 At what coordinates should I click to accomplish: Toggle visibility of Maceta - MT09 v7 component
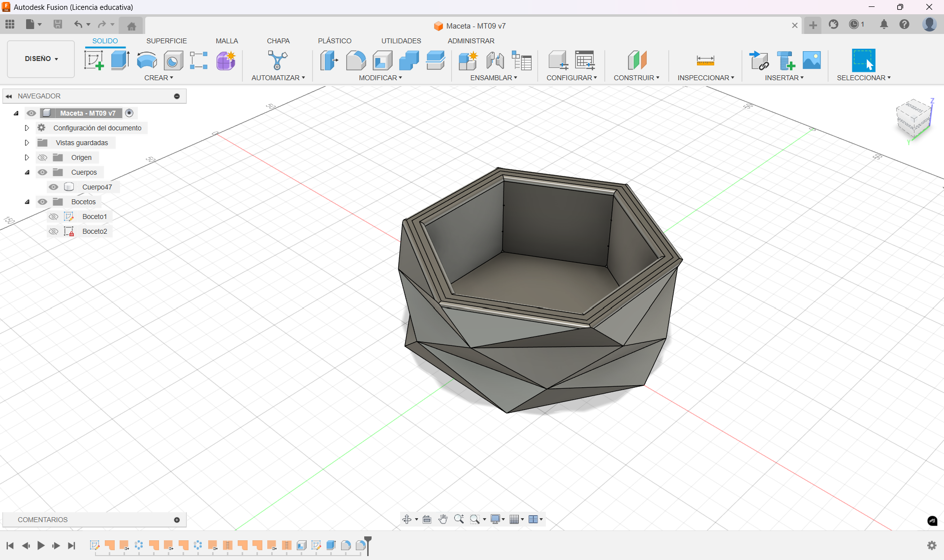(31, 113)
